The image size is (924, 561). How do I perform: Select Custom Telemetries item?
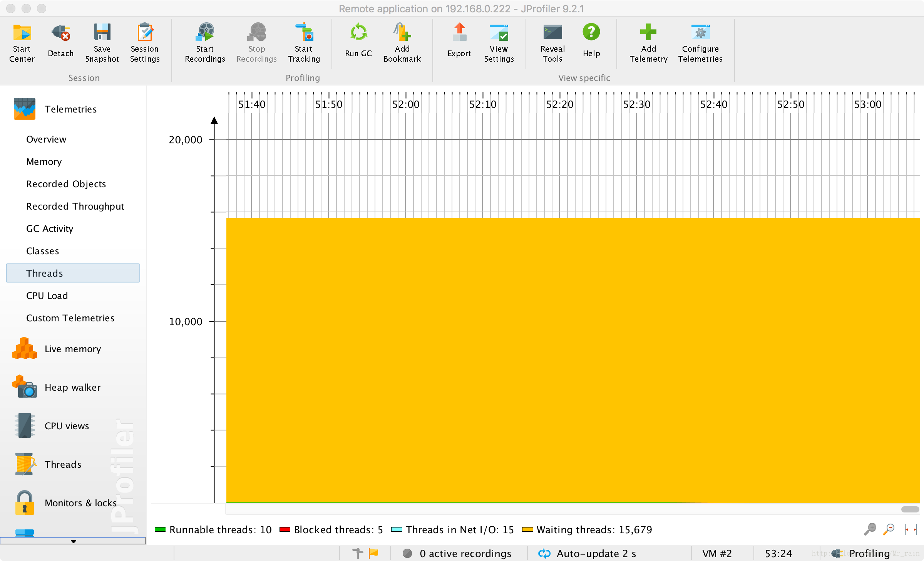click(70, 318)
